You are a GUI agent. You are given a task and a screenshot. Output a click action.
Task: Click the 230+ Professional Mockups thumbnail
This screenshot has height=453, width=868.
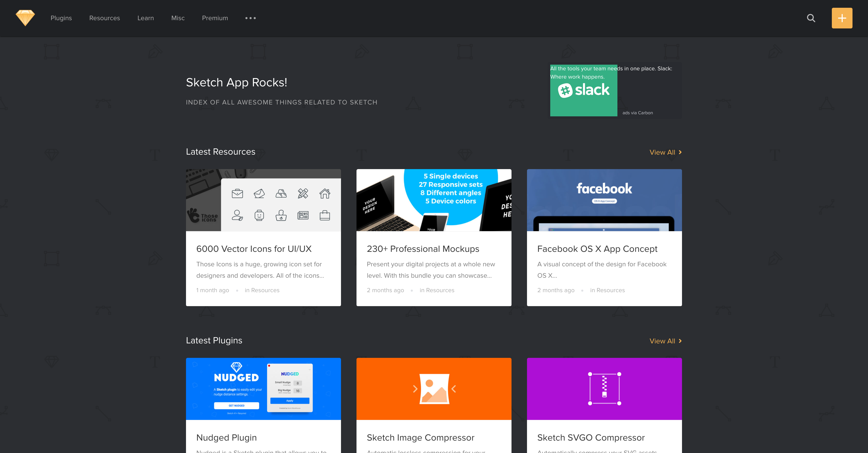click(x=434, y=200)
